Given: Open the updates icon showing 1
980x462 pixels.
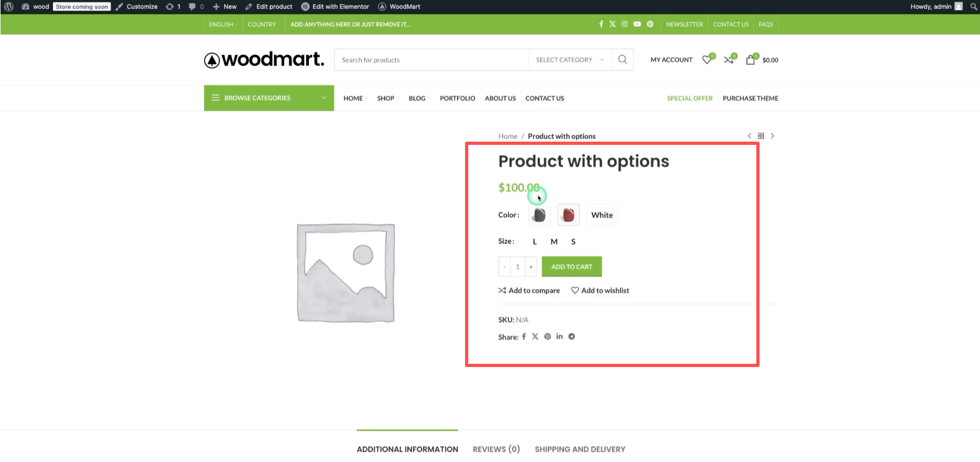Looking at the screenshot, I should (173, 6).
